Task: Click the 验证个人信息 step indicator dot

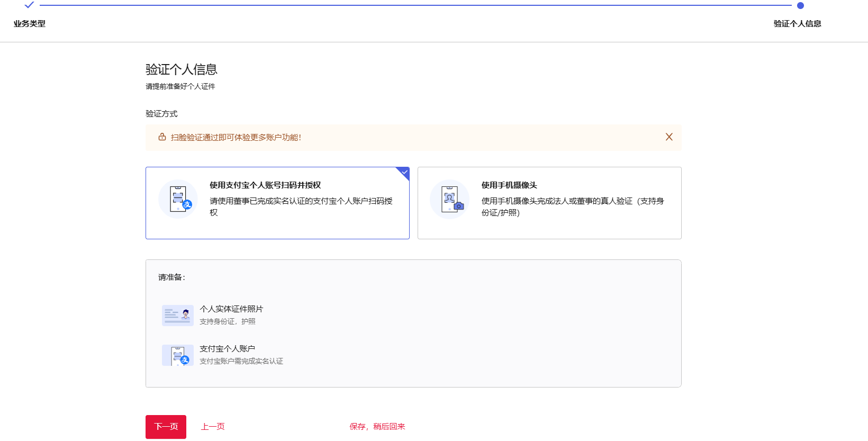Action: 800,6
